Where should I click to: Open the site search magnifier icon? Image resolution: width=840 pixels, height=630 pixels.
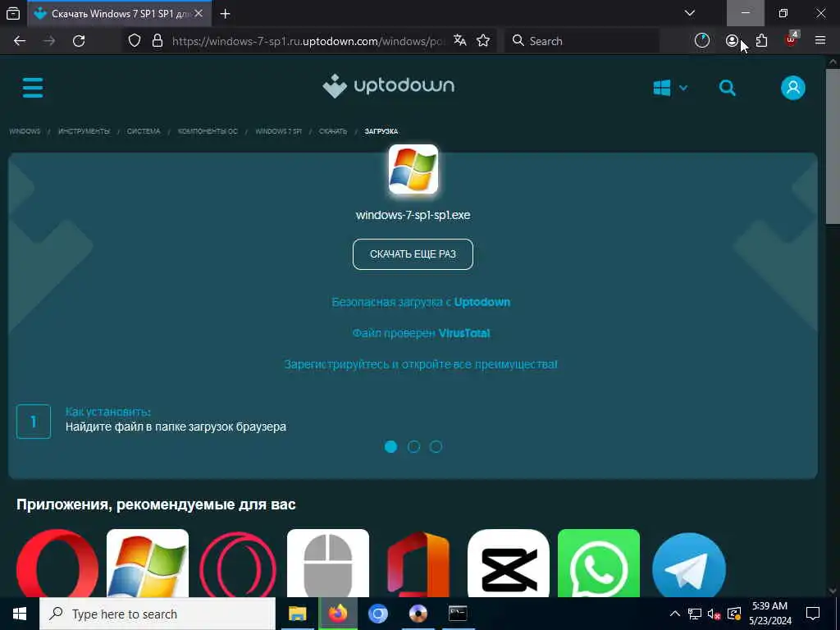coord(727,87)
